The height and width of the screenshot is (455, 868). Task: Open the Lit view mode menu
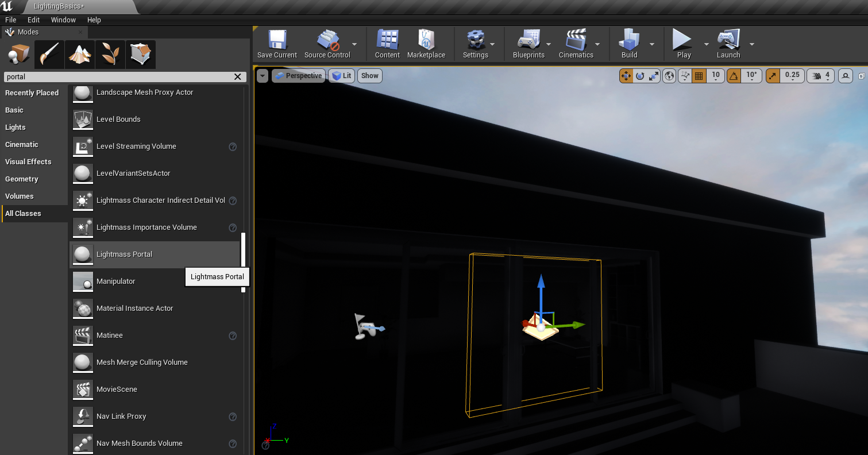(341, 76)
